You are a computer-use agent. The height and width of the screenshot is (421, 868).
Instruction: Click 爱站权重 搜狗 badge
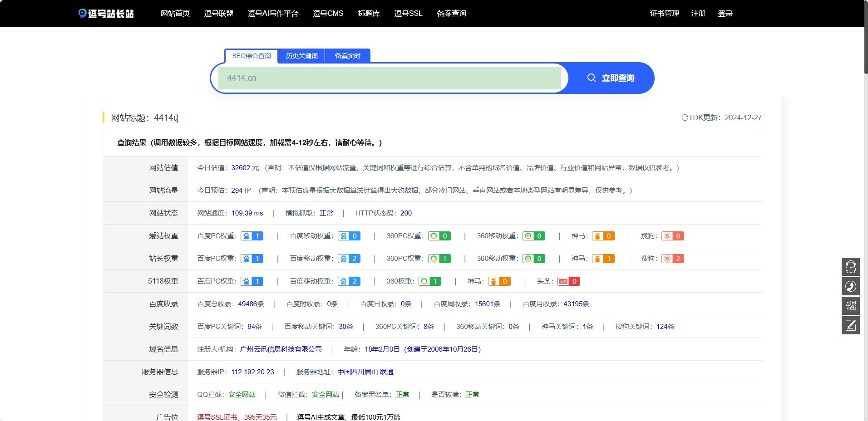pos(673,236)
